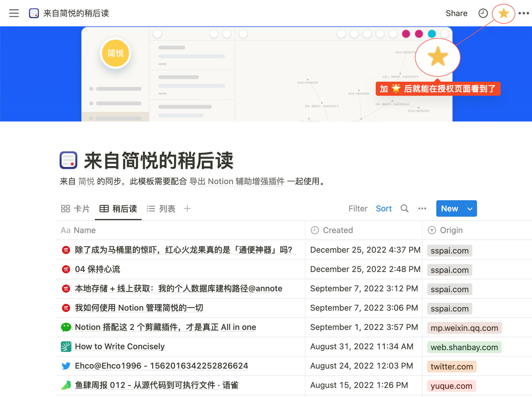Click the sspai icon beside 04 保持心流
The image size is (532, 397).
coord(66,269)
